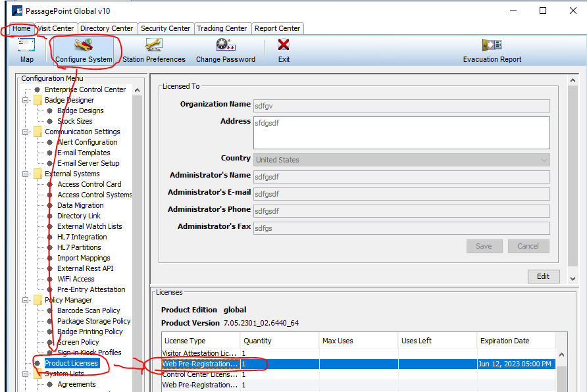Collapse the Policy Manager tree node
Viewport: 587px width, 392px height.
point(26,300)
